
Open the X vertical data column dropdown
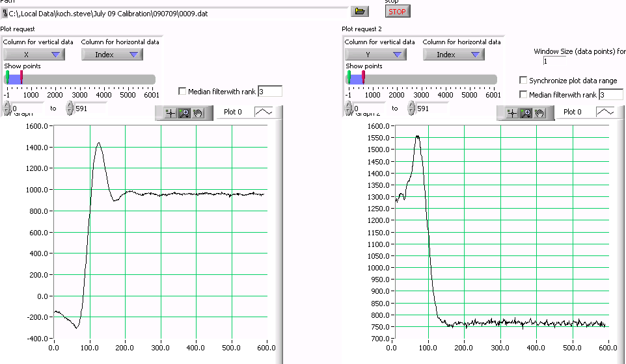(x=34, y=55)
